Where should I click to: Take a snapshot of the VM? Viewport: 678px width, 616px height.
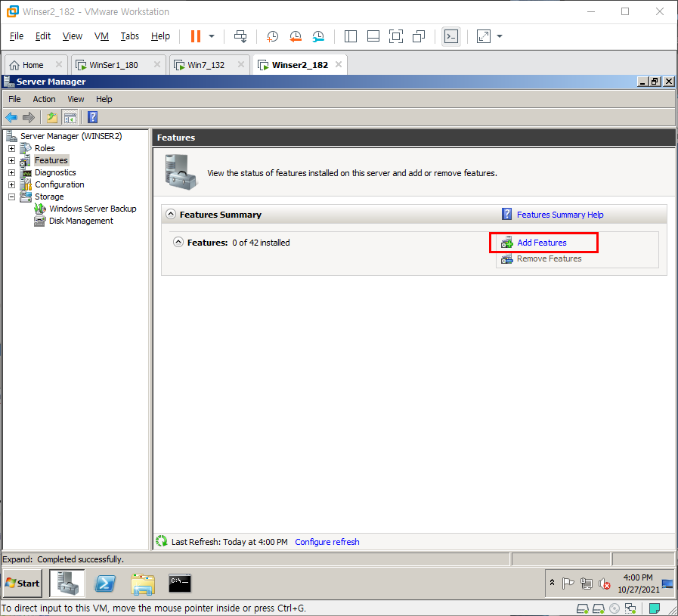(x=272, y=36)
